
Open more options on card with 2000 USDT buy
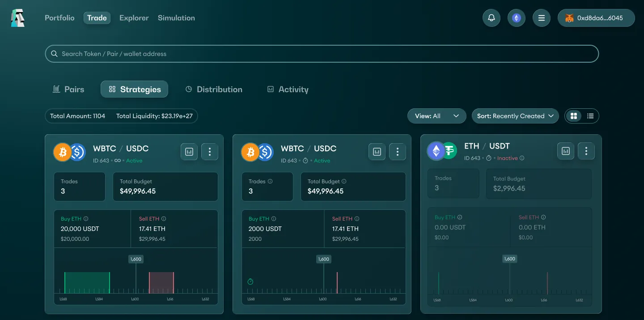point(398,152)
